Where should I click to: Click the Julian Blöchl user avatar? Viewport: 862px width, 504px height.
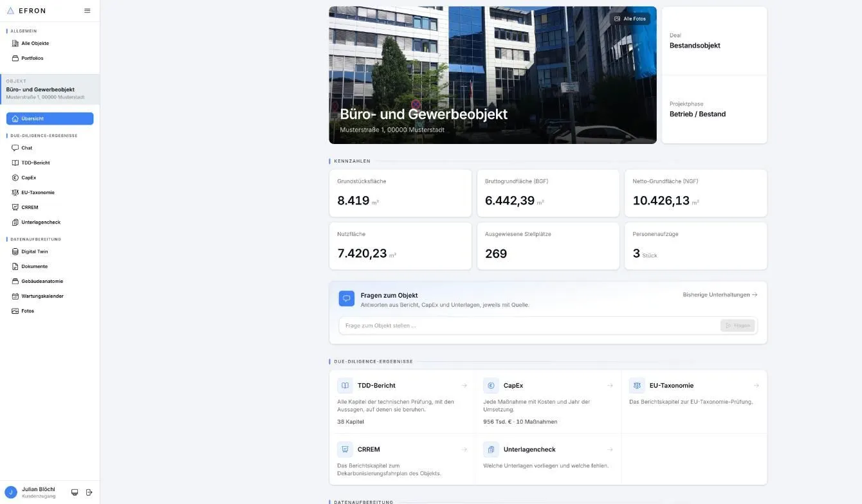pyautogui.click(x=10, y=492)
